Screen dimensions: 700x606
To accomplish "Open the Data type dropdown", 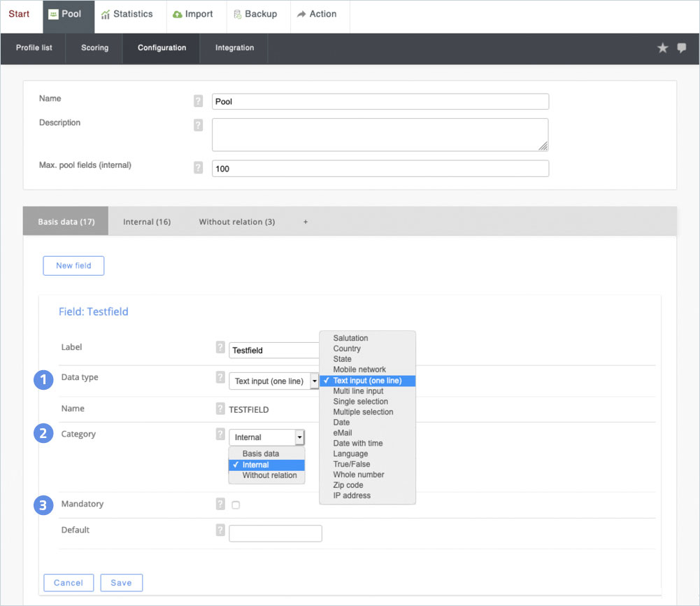I will tap(273, 381).
